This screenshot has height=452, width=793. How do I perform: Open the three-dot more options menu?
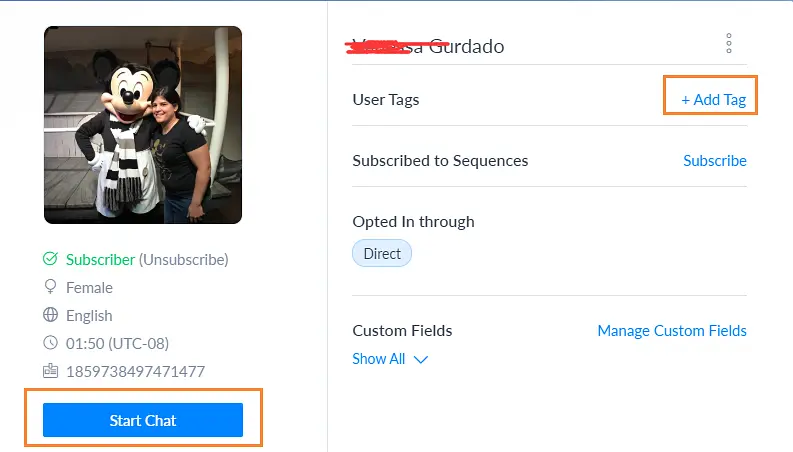coord(729,43)
